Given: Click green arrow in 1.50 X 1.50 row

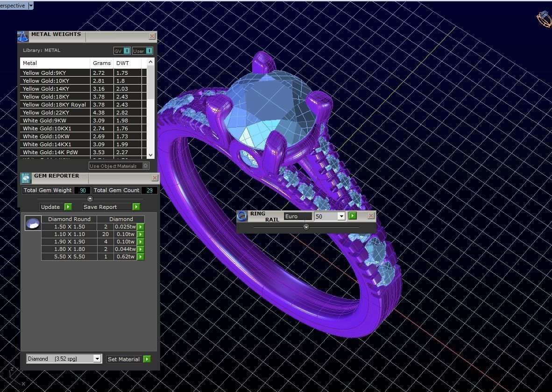Looking at the screenshot, I should [141, 227].
